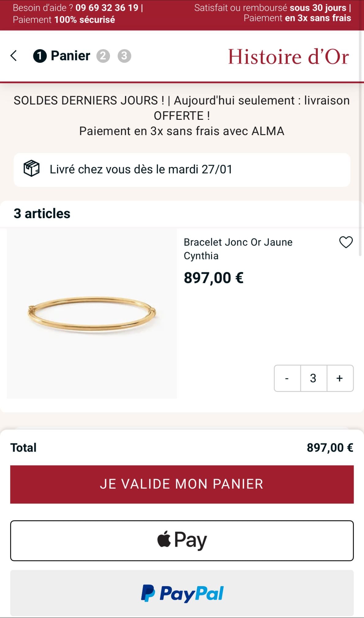Call help number 09 69 32 36 19
This screenshot has width=364, height=618.
click(x=107, y=8)
